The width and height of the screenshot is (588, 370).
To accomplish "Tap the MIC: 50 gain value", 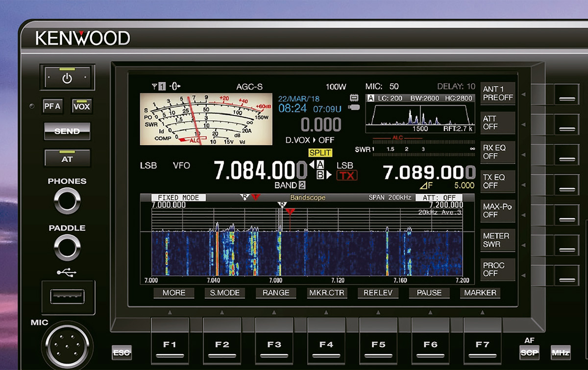I will click(x=382, y=87).
